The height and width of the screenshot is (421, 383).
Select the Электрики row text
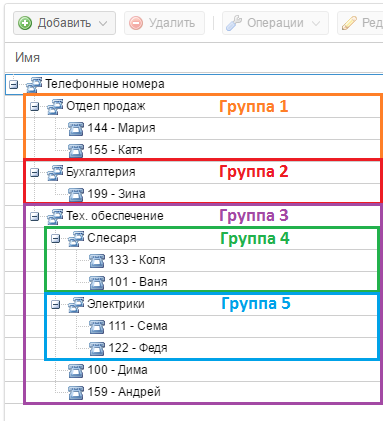pos(116,304)
